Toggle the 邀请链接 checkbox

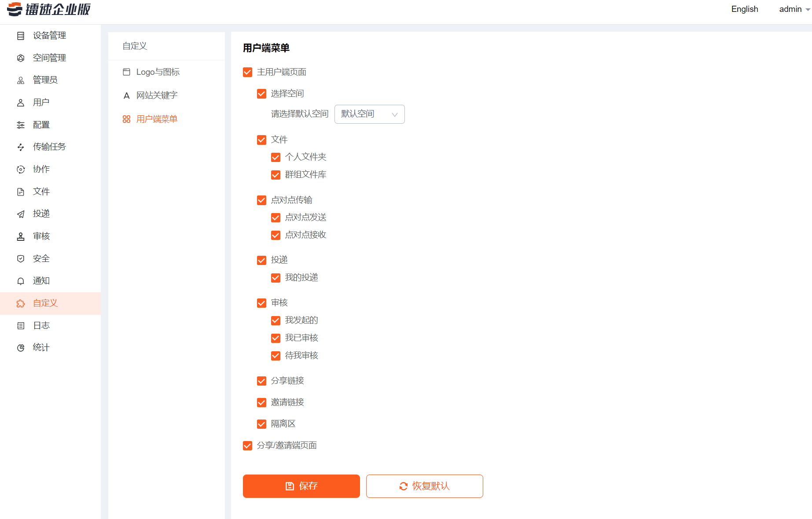(x=261, y=402)
